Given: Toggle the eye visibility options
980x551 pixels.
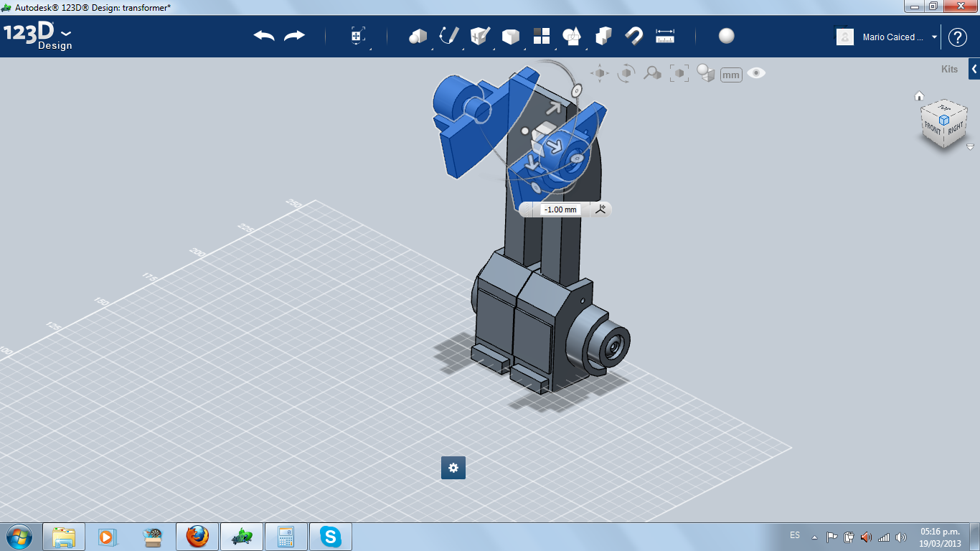Looking at the screenshot, I should tap(756, 73).
